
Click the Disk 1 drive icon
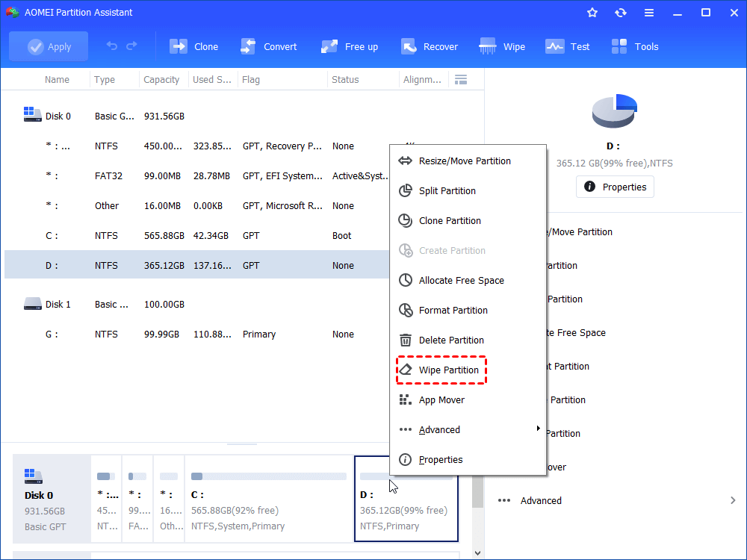(x=32, y=304)
